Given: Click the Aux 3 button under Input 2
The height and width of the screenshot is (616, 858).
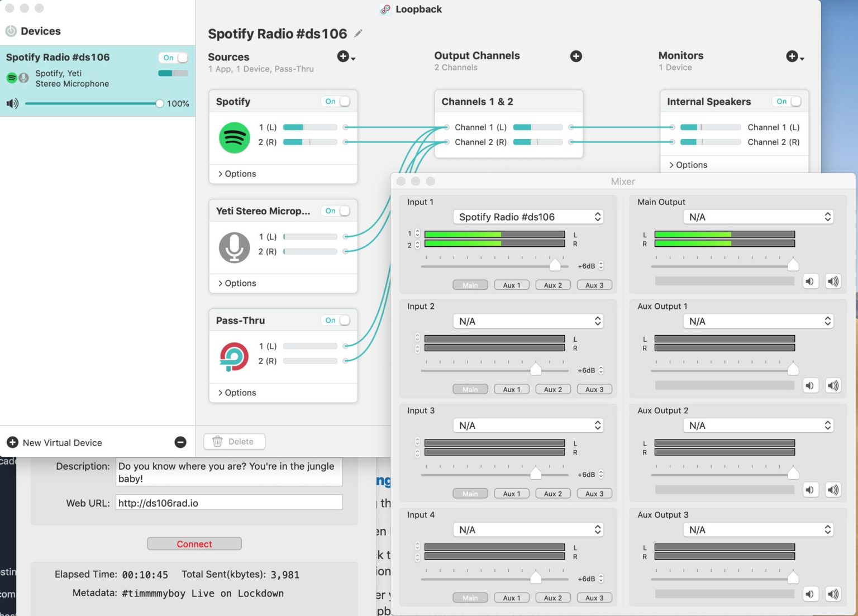Looking at the screenshot, I should point(594,389).
